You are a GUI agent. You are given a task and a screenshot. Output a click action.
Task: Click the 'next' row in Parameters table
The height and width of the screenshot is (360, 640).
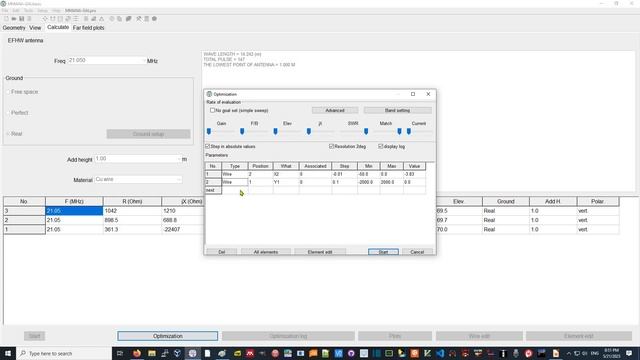(x=315, y=190)
